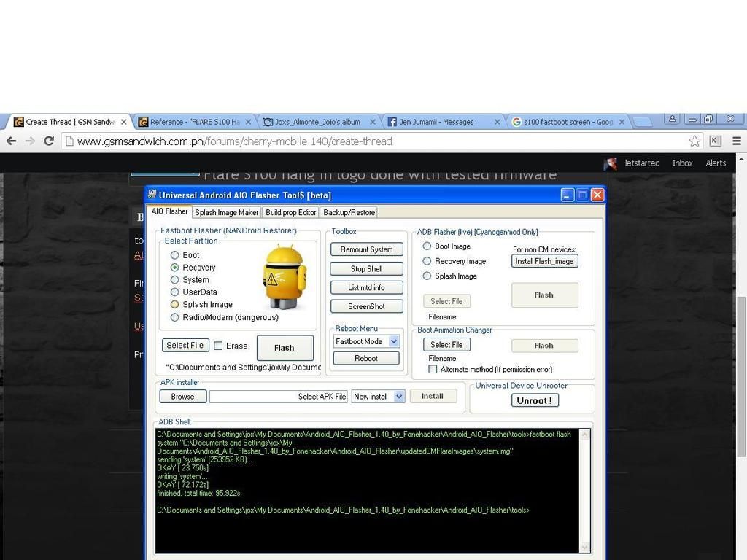
Task: Click the letstarted user avatar icon
Action: point(611,163)
